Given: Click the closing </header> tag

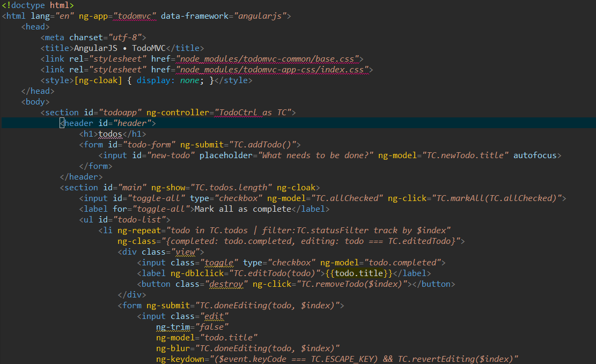Looking at the screenshot, I should coord(82,177).
